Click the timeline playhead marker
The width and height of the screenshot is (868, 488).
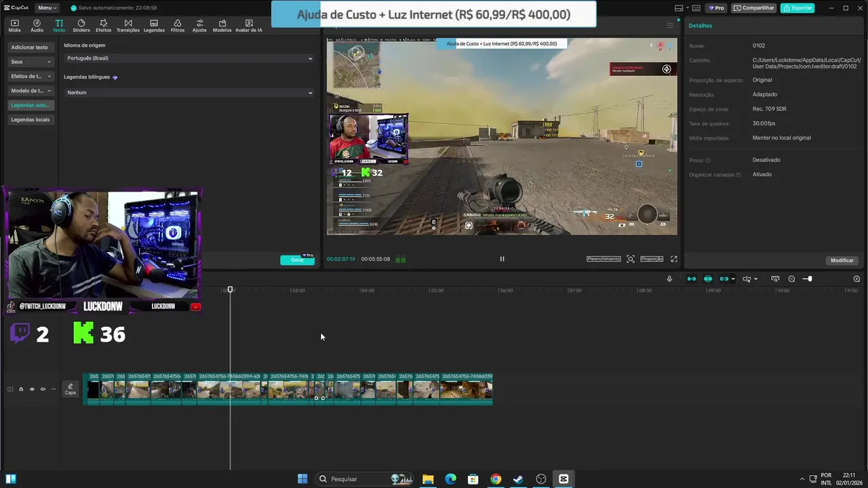coord(230,289)
